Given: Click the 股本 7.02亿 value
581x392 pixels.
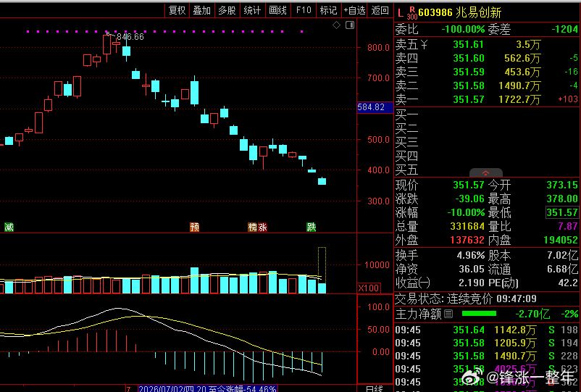Looking at the screenshot, I should [563, 255].
